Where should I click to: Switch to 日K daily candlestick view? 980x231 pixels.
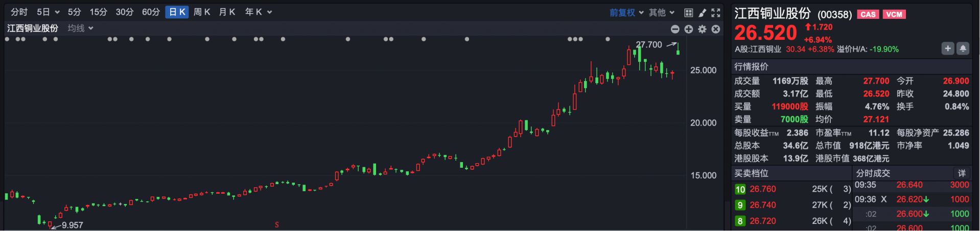click(177, 12)
